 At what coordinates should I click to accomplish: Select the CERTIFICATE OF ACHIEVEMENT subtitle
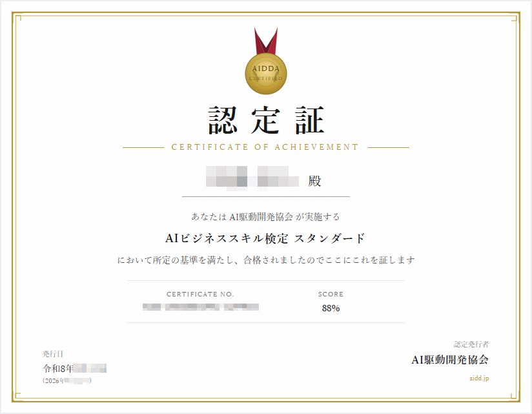(265, 147)
